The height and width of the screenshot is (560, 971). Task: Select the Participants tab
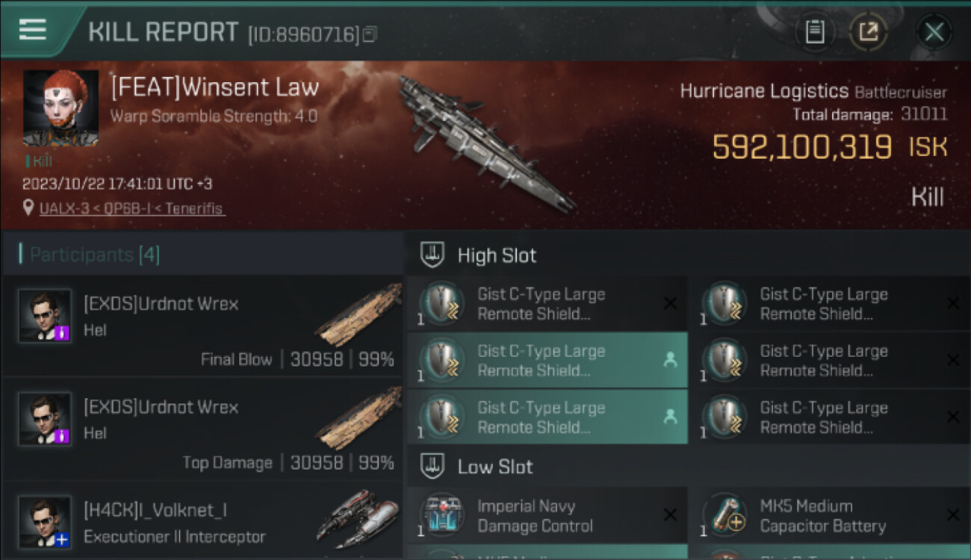pyautogui.click(x=94, y=255)
